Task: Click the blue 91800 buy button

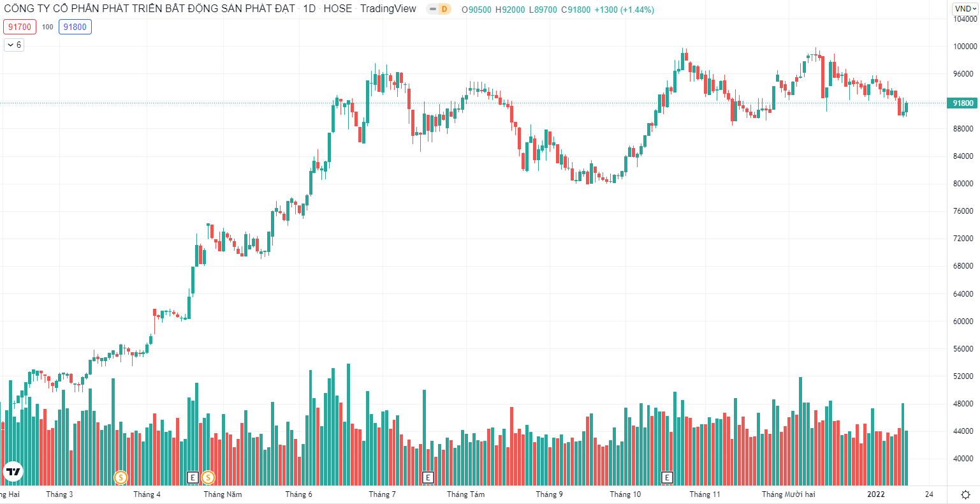Action: (75, 27)
